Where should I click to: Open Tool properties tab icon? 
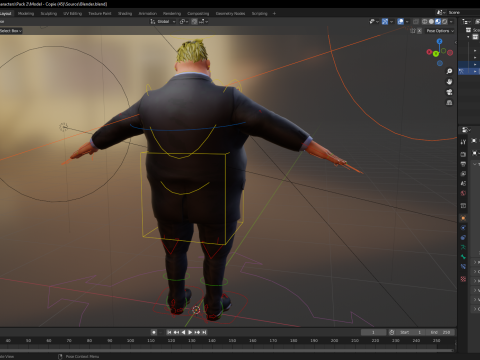coord(463,142)
